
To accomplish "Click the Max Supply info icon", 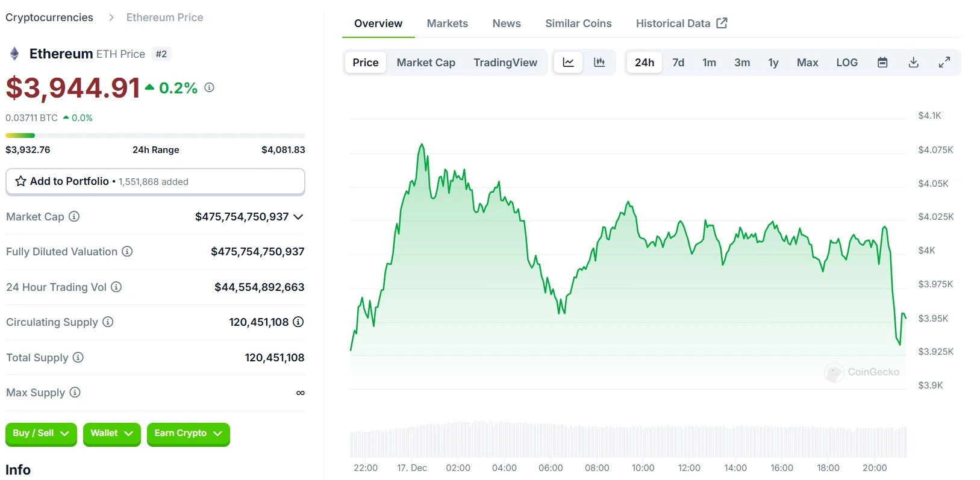I will point(75,392).
